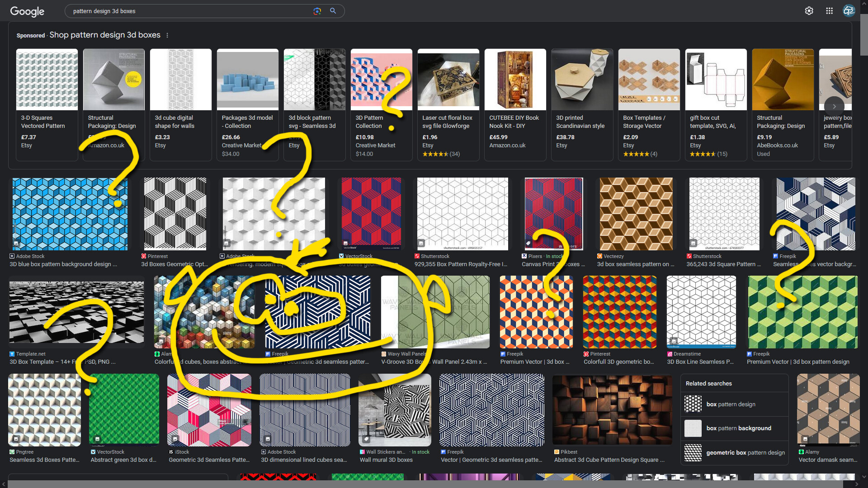Click the search magnifier icon

[x=333, y=11]
